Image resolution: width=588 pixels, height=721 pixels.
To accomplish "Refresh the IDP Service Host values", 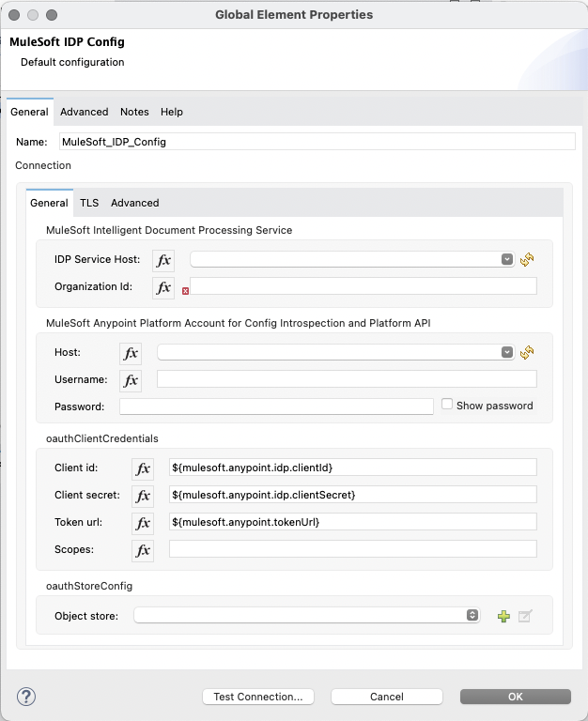I will click(x=527, y=260).
